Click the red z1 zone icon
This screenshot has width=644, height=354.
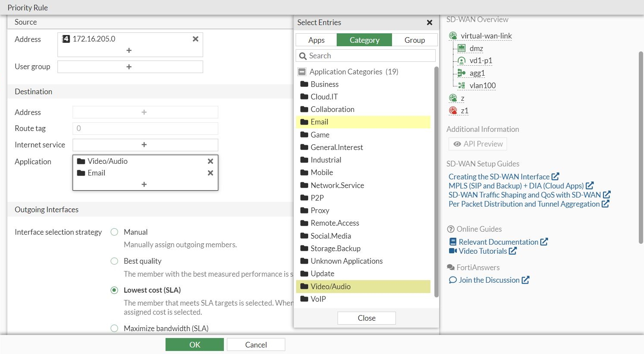(453, 111)
